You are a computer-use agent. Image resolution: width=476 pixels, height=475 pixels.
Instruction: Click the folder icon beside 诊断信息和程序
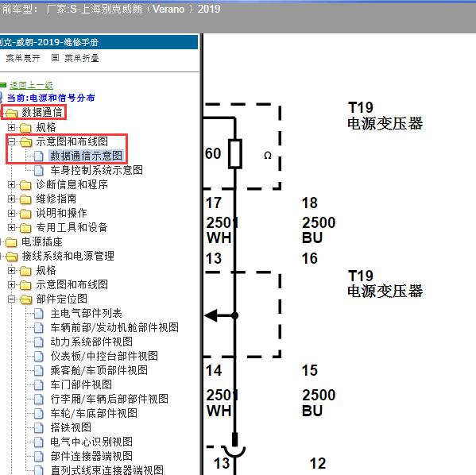click(x=25, y=185)
